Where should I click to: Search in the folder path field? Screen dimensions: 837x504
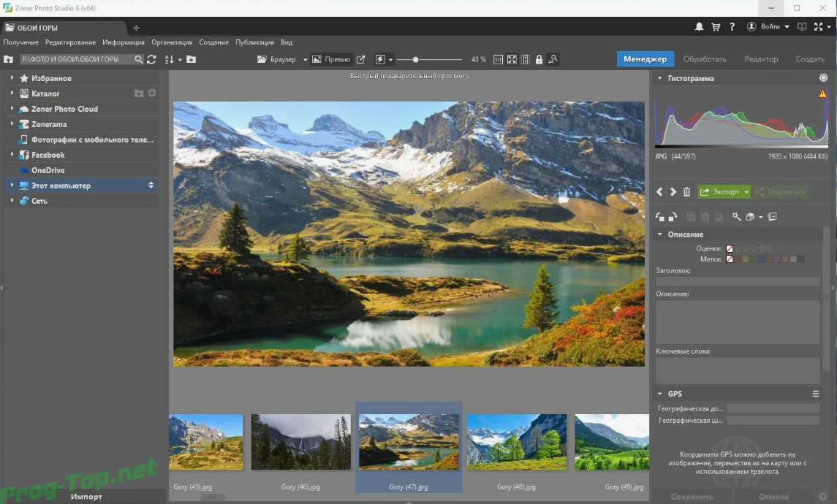[138, 60]
